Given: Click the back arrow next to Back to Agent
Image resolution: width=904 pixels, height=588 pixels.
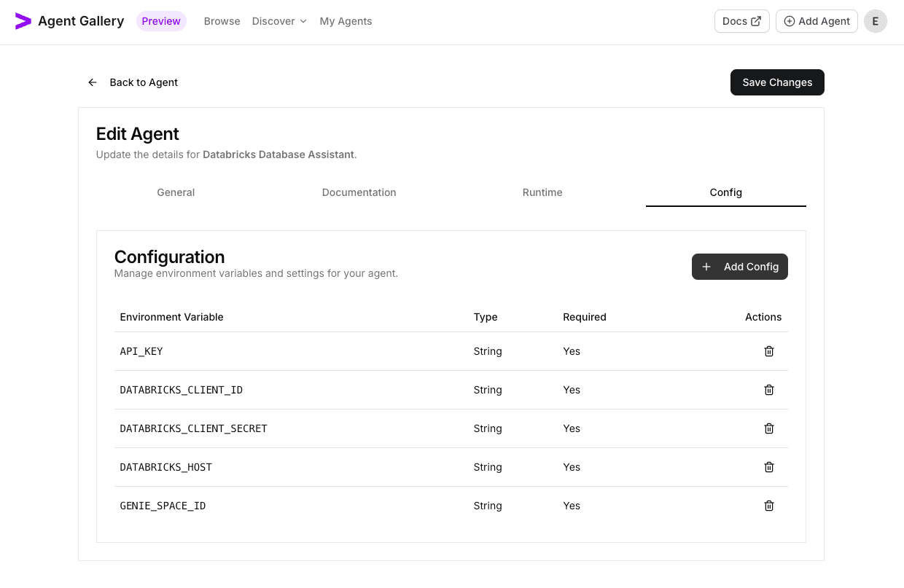Looking at the screenshot, I should pos(92,82).
